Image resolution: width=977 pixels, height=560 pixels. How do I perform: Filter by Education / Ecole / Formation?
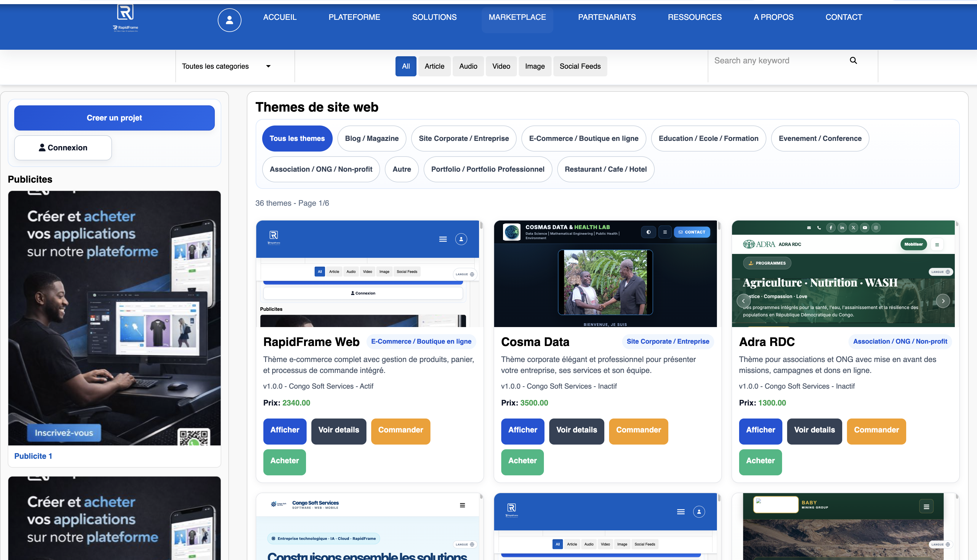coord(708,139)
